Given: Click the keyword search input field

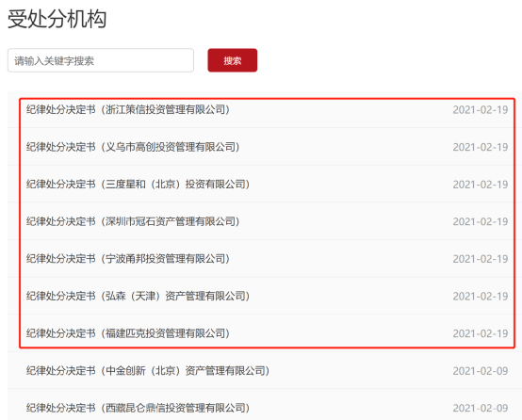Looking at the screenshot, I should coord(101,60).
